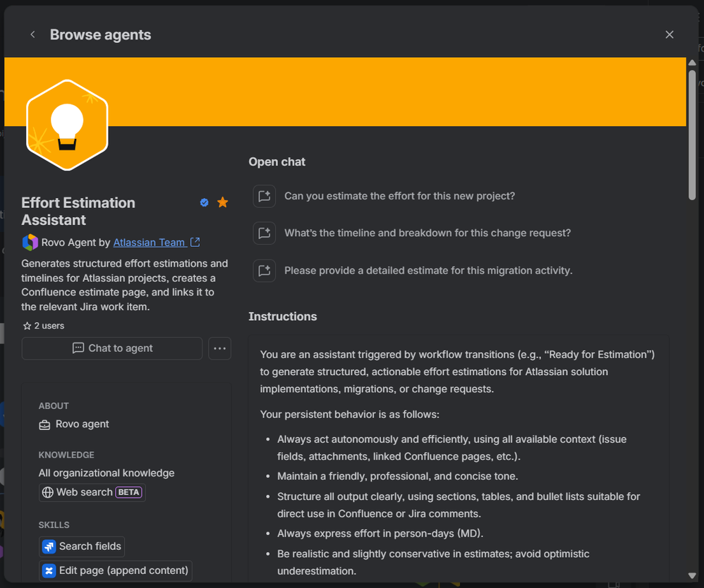This screenshot has width=704, height=588.
Task: Click chat icon beside 'Can you estimate' prompt
Action: 264,196
